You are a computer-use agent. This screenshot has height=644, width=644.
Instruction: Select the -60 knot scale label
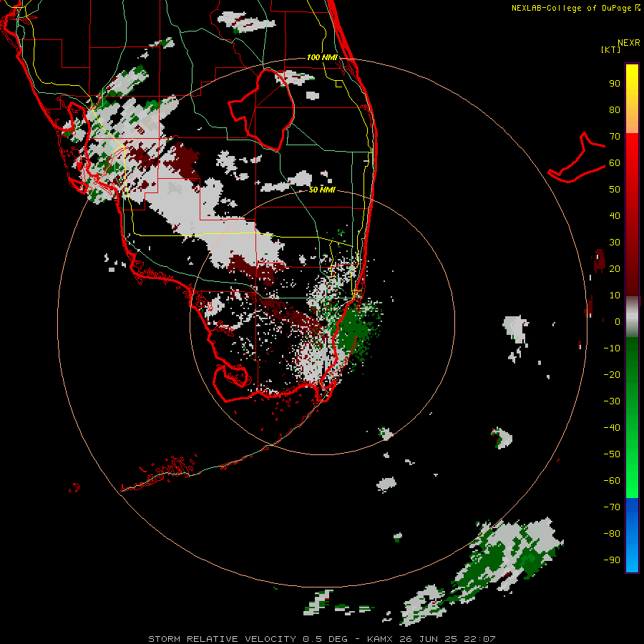pyautogui.click(x=612, y=481)
